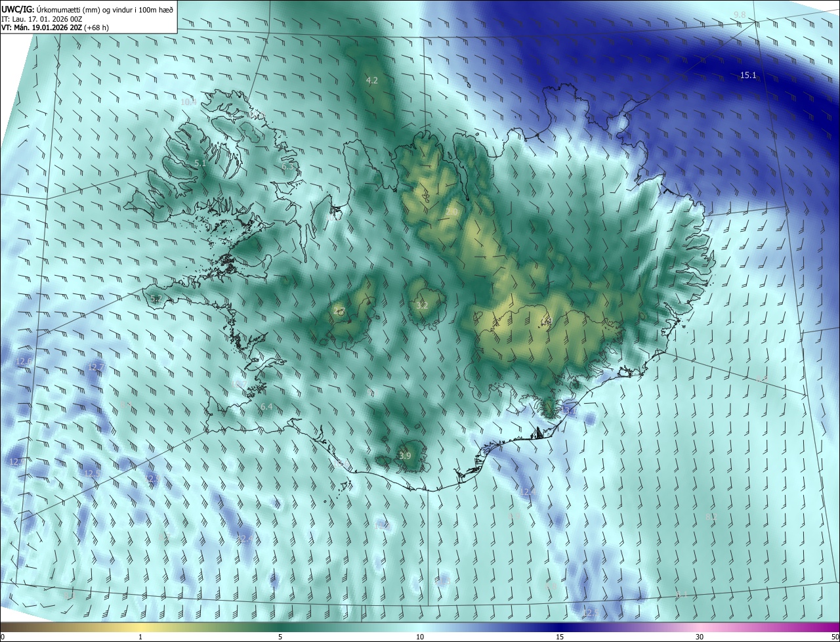Screen dimensions: 840x642
Task: Click the colorbar tick label '50'
Action: click(x=834, y=637)
